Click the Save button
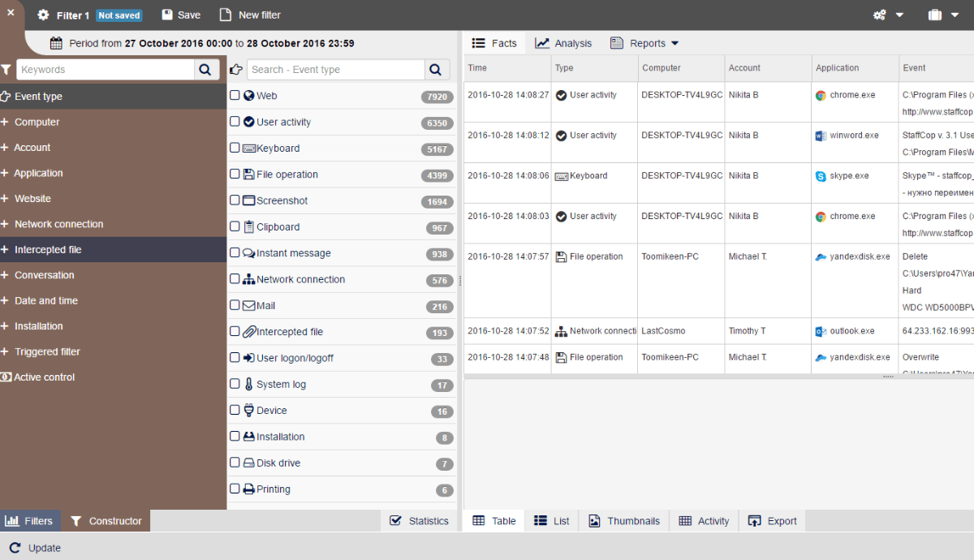 (180, 15)
